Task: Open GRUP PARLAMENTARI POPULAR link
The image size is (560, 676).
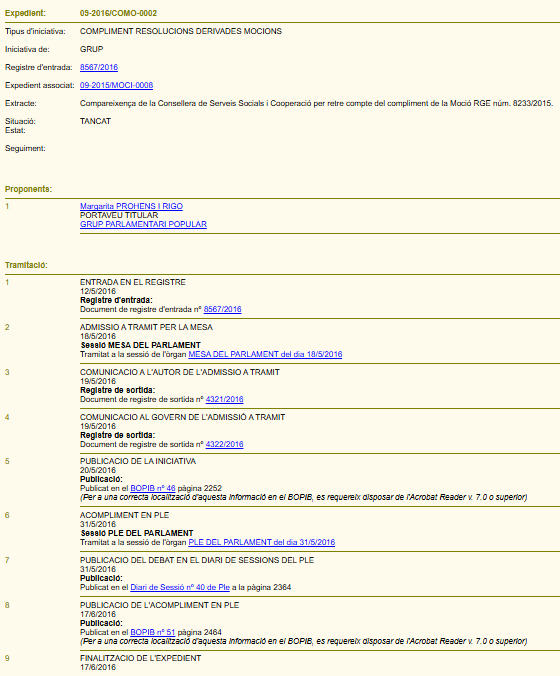Action: point(143,224)
